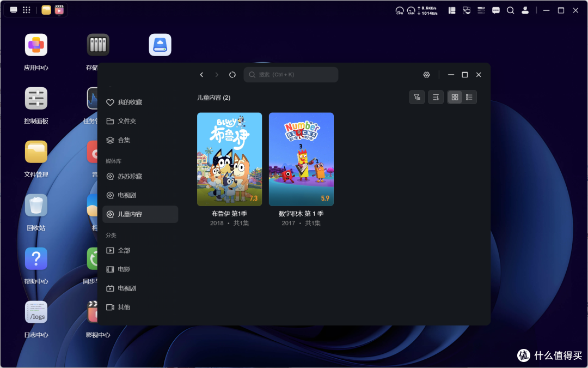
Task: Click the 儿童内容 (2) heading
Action: point(214,98)
